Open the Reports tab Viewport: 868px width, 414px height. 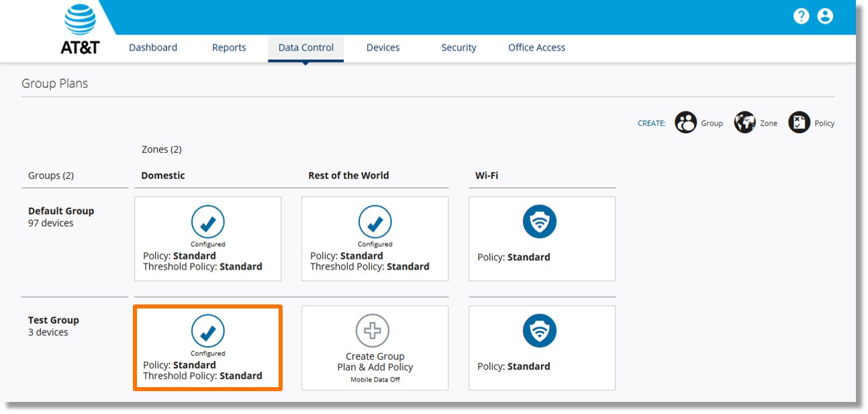click(229, 48)
